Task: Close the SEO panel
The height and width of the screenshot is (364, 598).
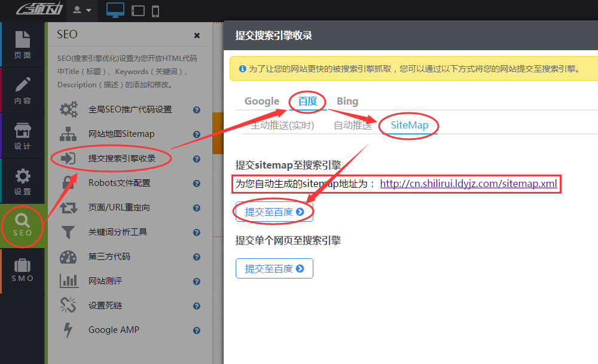Action: (x=197, y=35)
